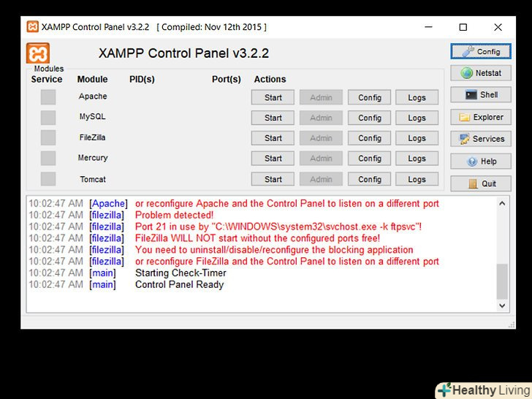The image size is (532, 399).
Task: Click the Apache module name
Action: pyautogui.click(x=93, y=96)
